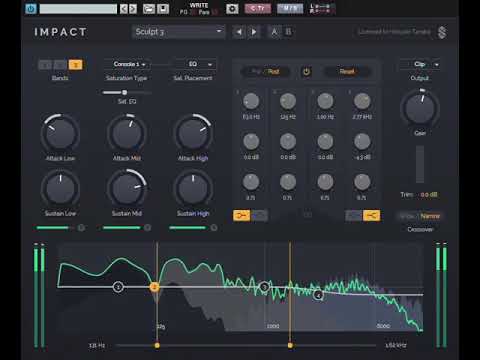This screenshot has width=480, height=360.
Task: Select EQ node 1 on the spectrum graph
Action: coord(118,287)
